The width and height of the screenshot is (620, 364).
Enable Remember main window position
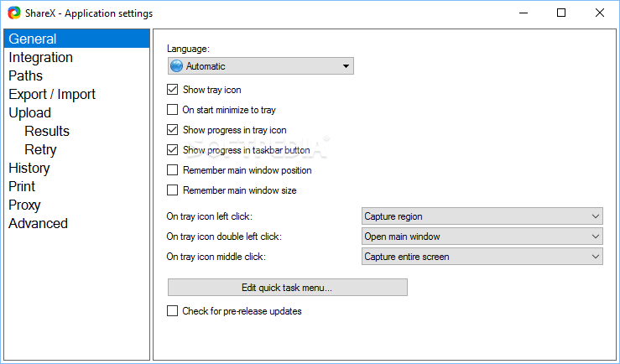[172, 170]
